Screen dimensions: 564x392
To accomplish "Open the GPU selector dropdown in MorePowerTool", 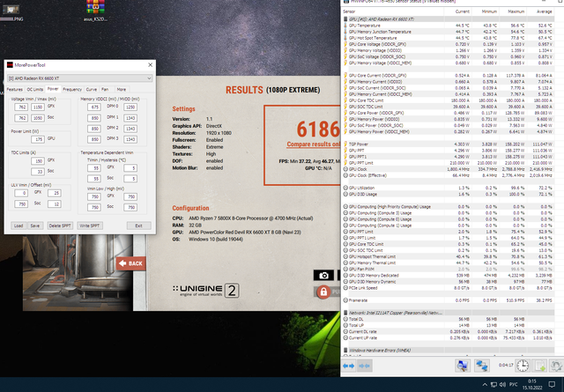I will coord(79,78).
